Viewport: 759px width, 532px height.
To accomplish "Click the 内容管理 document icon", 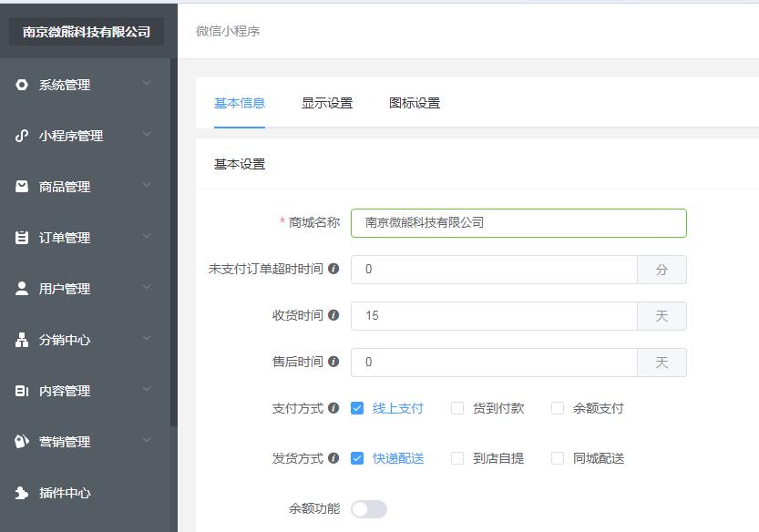I will coord(22,391).
